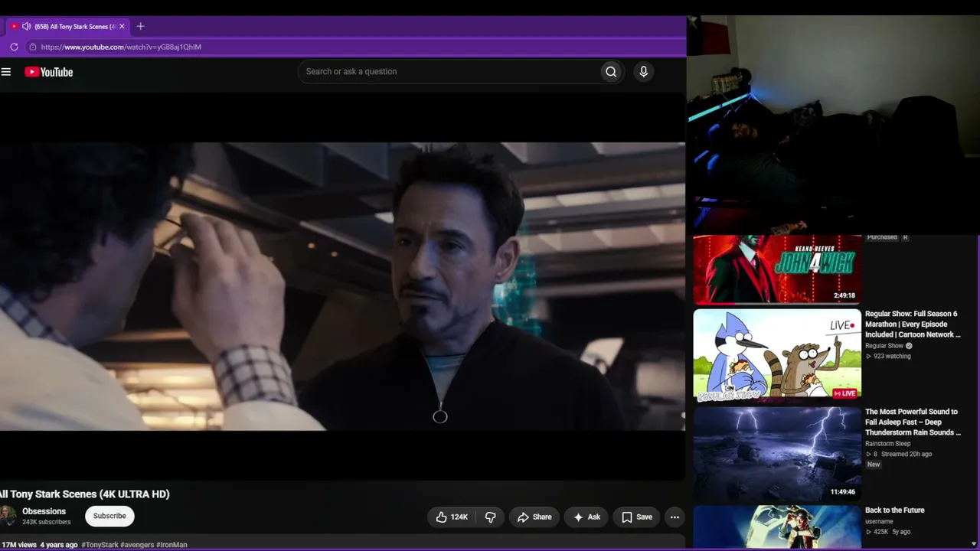Open The Most Powerful Sound title
The height and width of the screenshot is (551, 980).
(913, 422)
